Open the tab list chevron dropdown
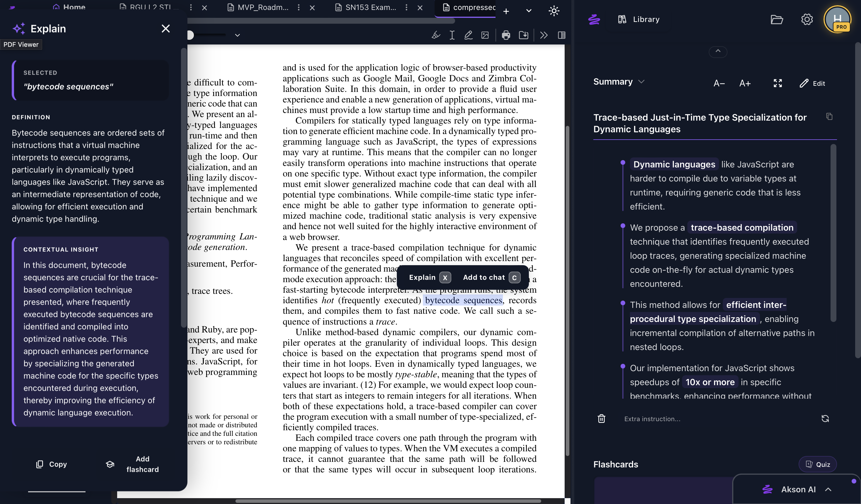861x504 pixels. (529, 11)
